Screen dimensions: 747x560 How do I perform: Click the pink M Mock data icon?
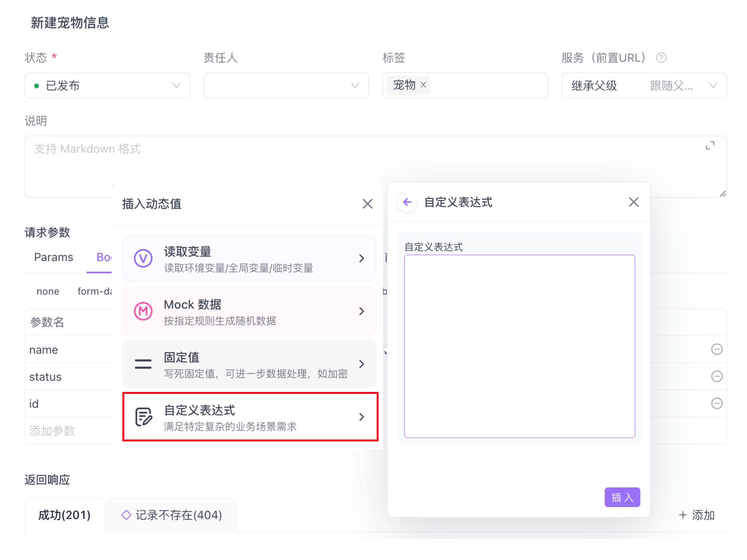coord(143,311)
